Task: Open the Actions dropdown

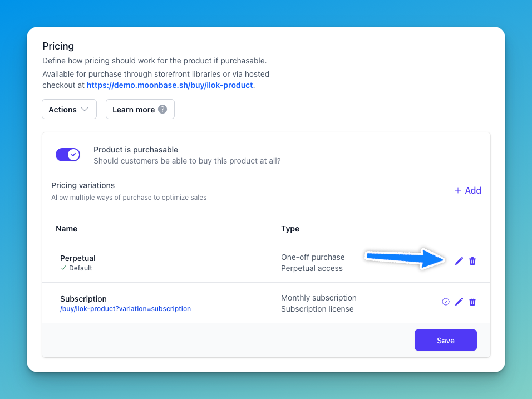Action: click(x=69, y=109)
